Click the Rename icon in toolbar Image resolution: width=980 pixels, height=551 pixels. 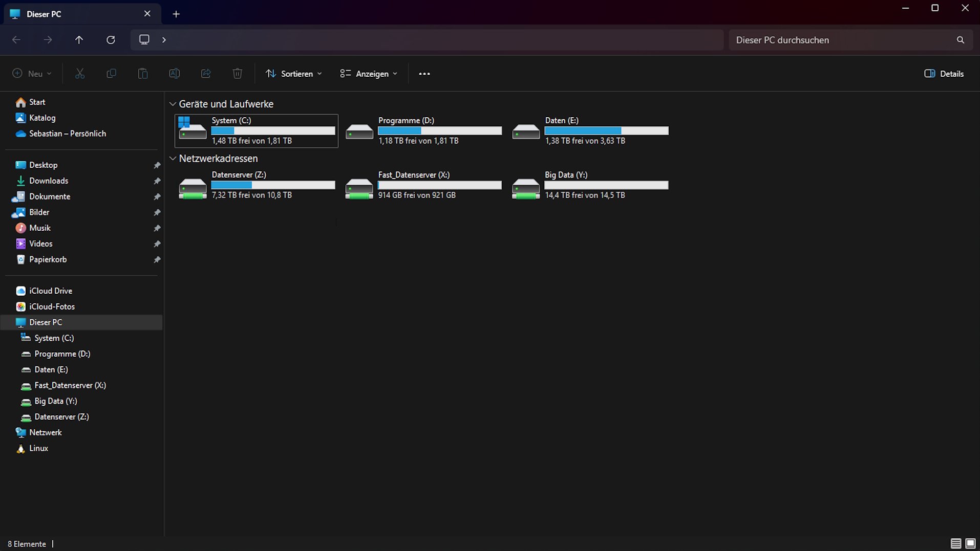tap(174, 74)
